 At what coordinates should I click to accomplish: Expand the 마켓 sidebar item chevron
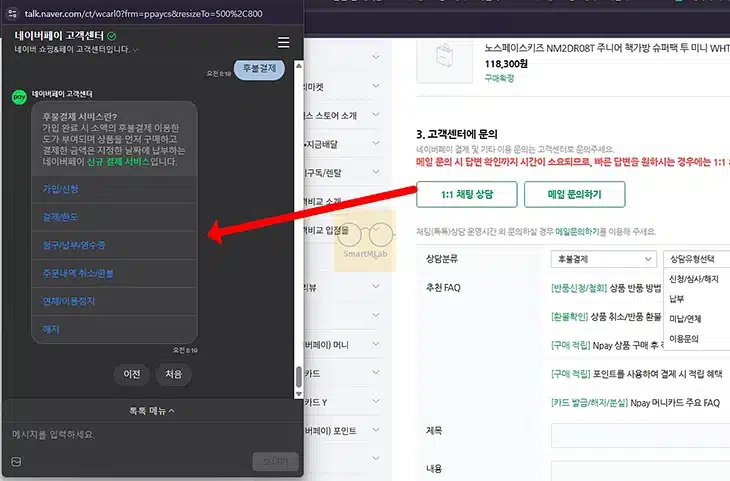376,86
